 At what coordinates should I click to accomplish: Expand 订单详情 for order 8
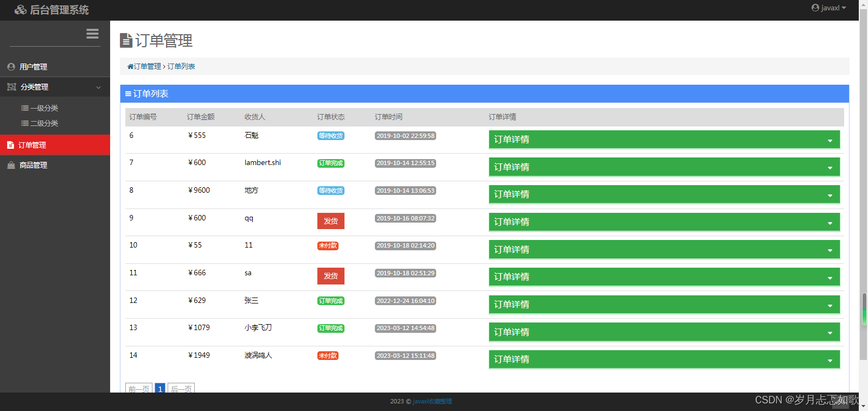point(665,194)
